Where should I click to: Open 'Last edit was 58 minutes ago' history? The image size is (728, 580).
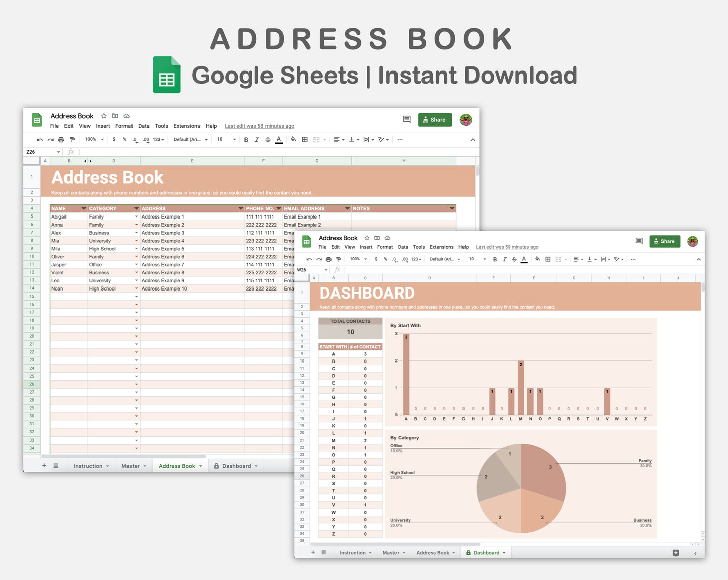tap(259, 126)
